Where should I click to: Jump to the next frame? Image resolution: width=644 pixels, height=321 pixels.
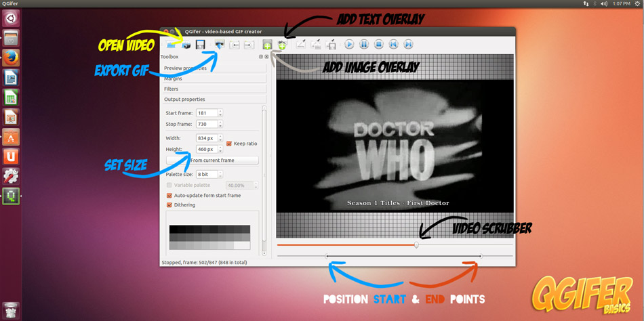pyautogui.click(x=408, y=45)
